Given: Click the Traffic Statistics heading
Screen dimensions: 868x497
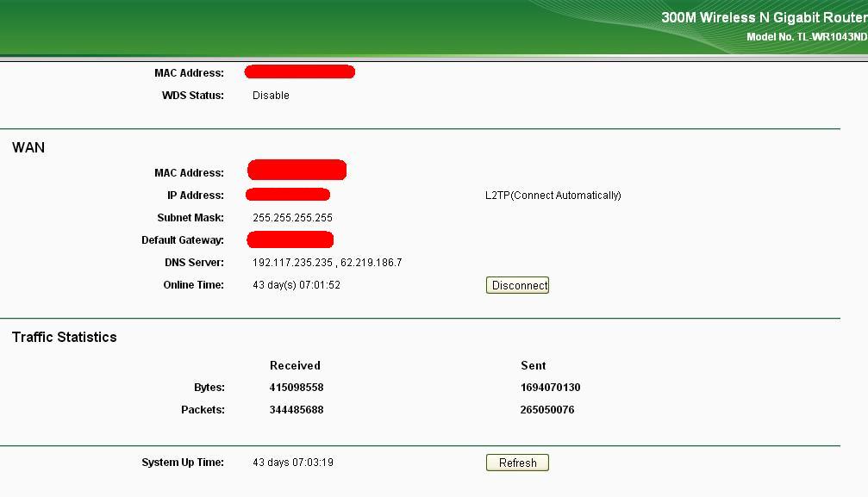Looking at the screenshot, I should click(x=65, y=337).
